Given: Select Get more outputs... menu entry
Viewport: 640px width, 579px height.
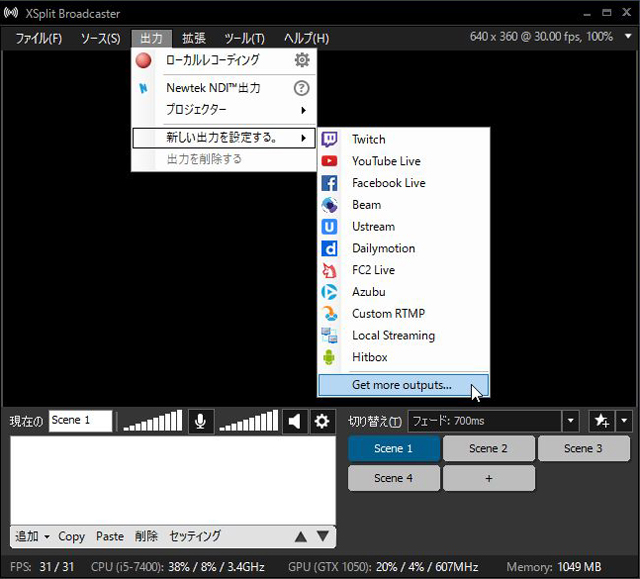Looking at the screenshot, I should point(403,385).
